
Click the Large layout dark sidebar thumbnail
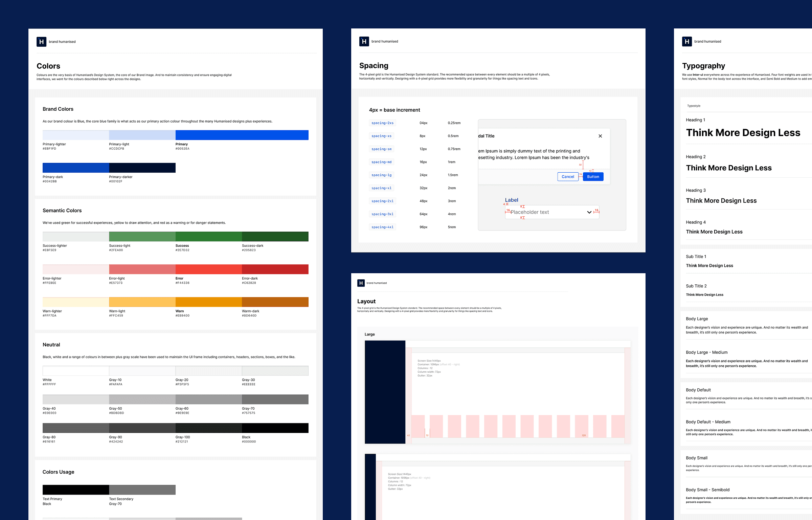(385, 392)
